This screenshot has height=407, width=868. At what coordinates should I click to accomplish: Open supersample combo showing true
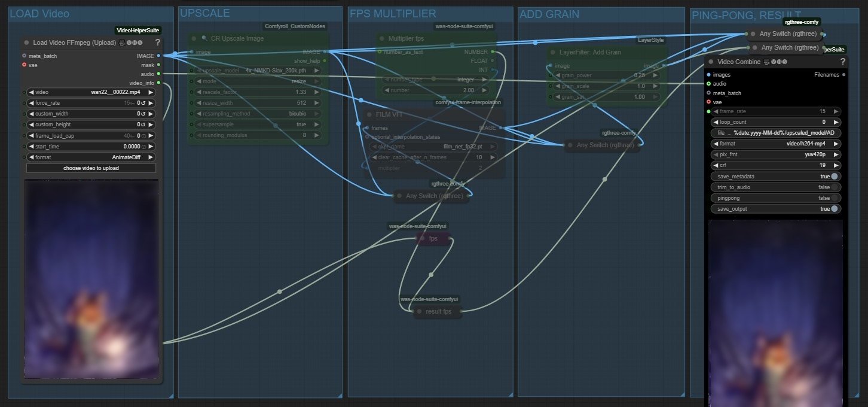click(x=258, y=124)
